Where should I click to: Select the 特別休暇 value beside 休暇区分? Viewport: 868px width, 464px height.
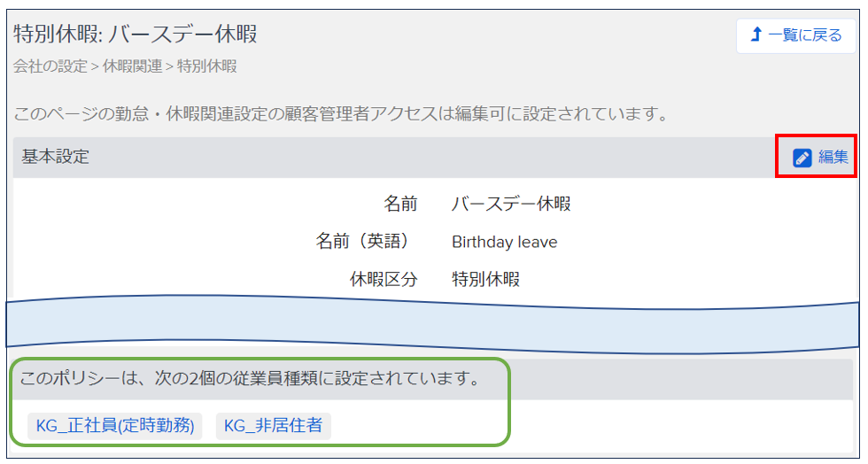485,280
